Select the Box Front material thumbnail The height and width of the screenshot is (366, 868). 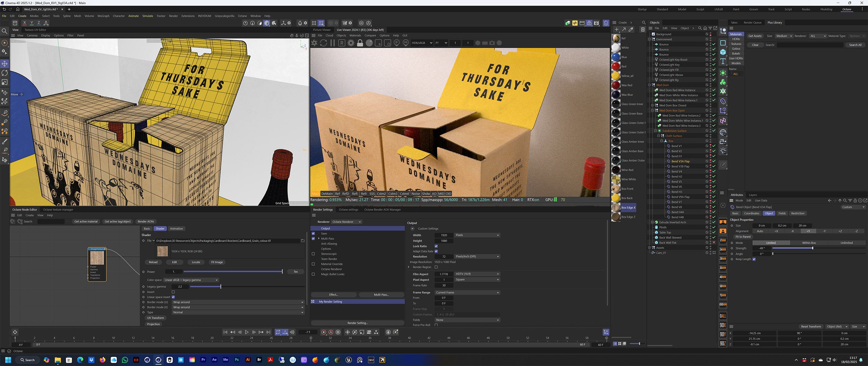[x=616, y=189]
